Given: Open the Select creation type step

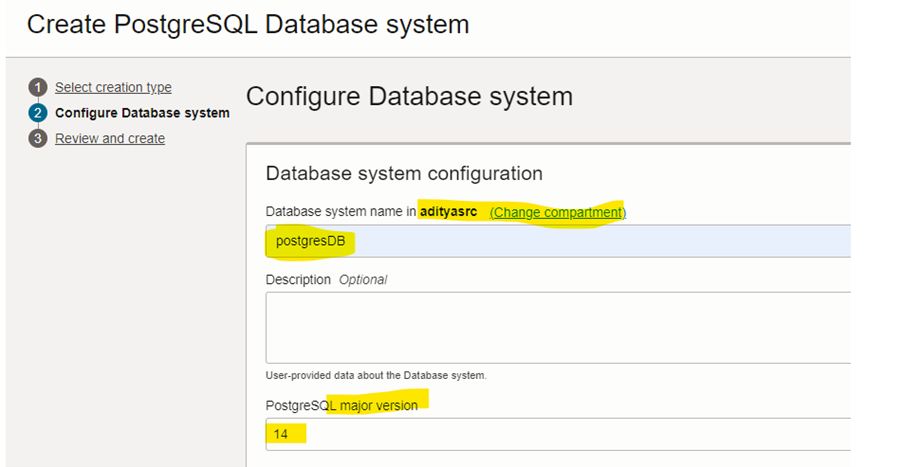Looking at the screenshot, I should [x=113, y=88].
